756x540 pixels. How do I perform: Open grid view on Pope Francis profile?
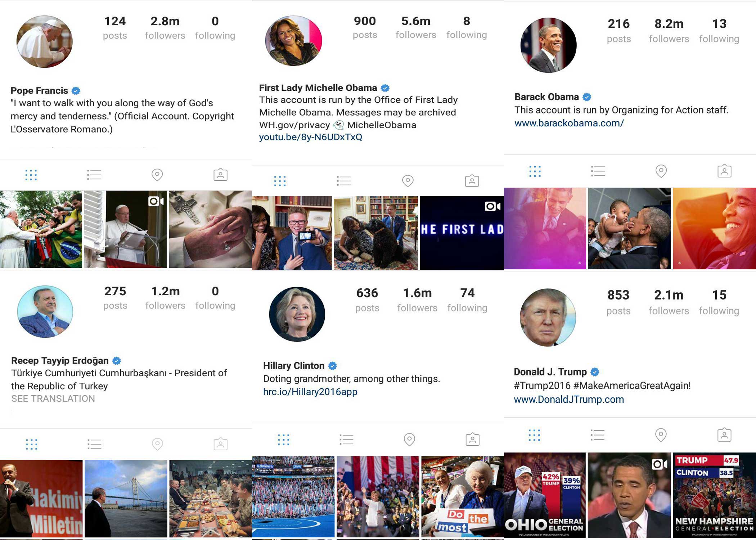coord(31,175)
